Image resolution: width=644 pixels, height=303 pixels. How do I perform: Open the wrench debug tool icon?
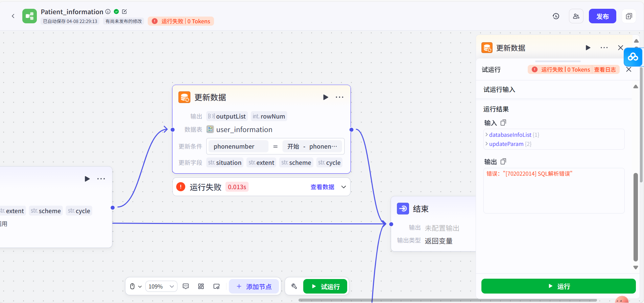tap(294, 286)
